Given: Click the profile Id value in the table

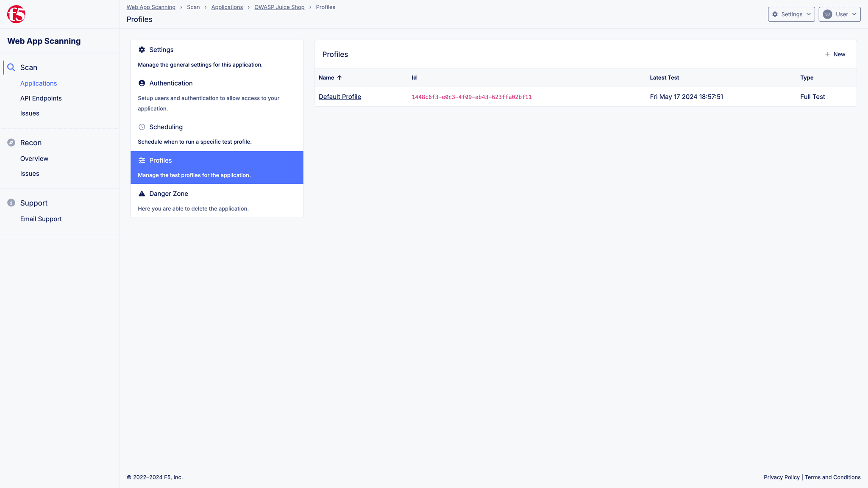Looking at the screenshot, I should pyautogui.click(x=471, y=97).
